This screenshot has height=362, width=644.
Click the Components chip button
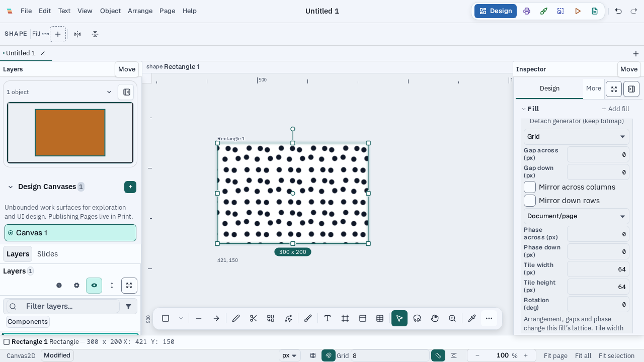(x=28, y=322)
